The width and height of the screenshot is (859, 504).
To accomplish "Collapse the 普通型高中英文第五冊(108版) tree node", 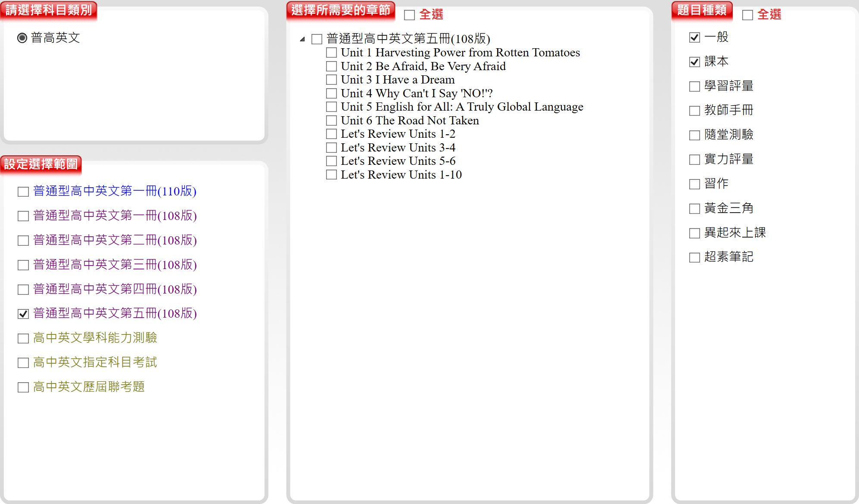I will tap(302, 39).
